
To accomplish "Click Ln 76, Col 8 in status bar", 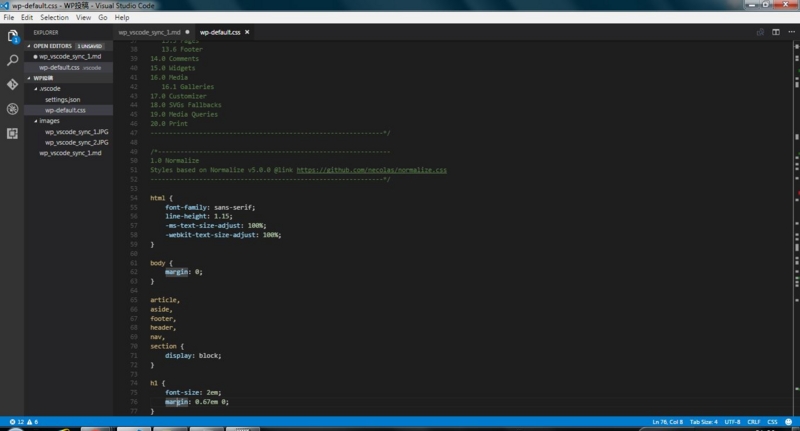I will click(x=667, y=422).
